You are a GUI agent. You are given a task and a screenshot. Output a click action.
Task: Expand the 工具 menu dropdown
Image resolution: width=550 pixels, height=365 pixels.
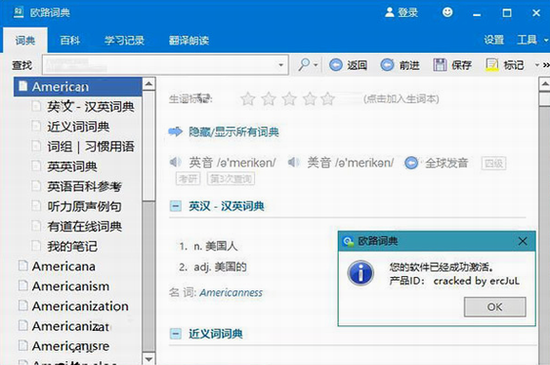coord(546,40)
